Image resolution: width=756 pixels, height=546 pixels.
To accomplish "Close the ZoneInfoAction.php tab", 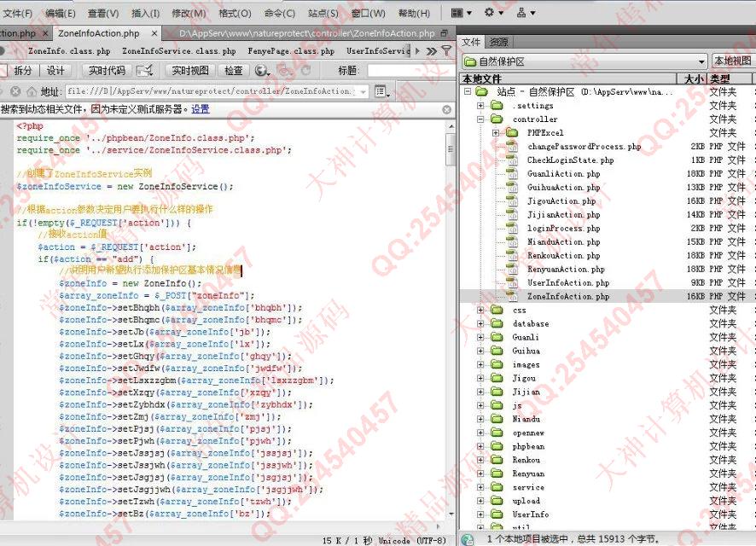I will pos(154,33).
